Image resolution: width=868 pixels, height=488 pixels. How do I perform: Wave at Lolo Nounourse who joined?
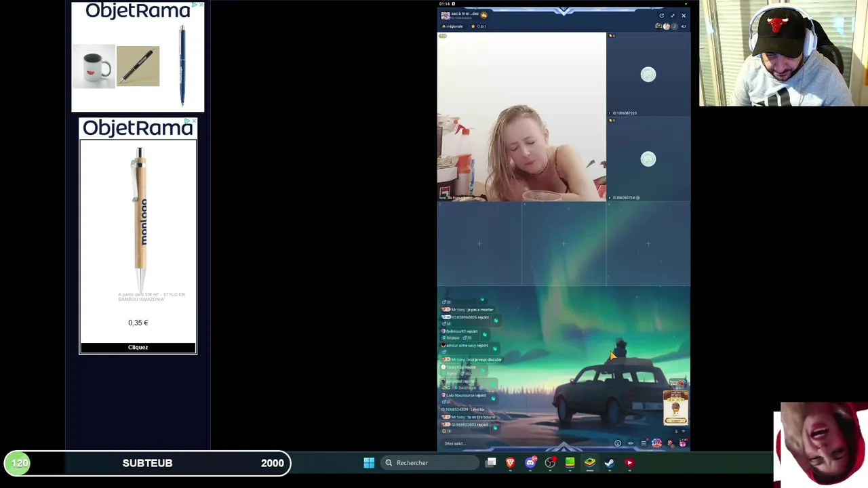pos(492,399)
